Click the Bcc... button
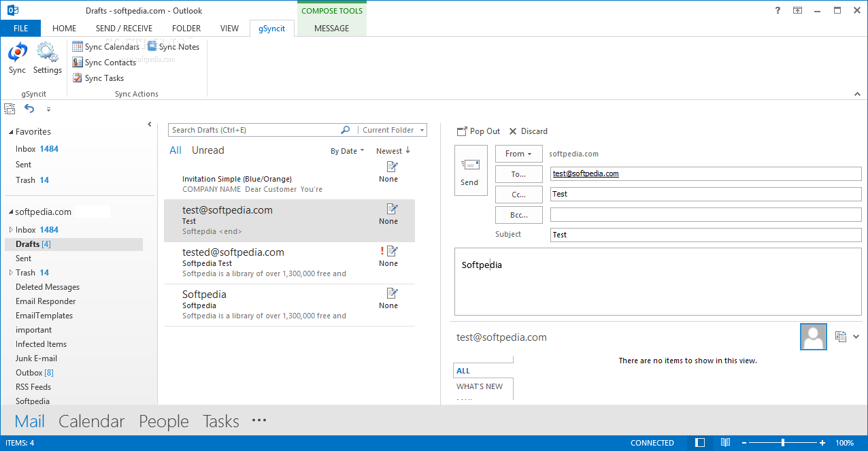The image size is (868, 451). (518, 215)
